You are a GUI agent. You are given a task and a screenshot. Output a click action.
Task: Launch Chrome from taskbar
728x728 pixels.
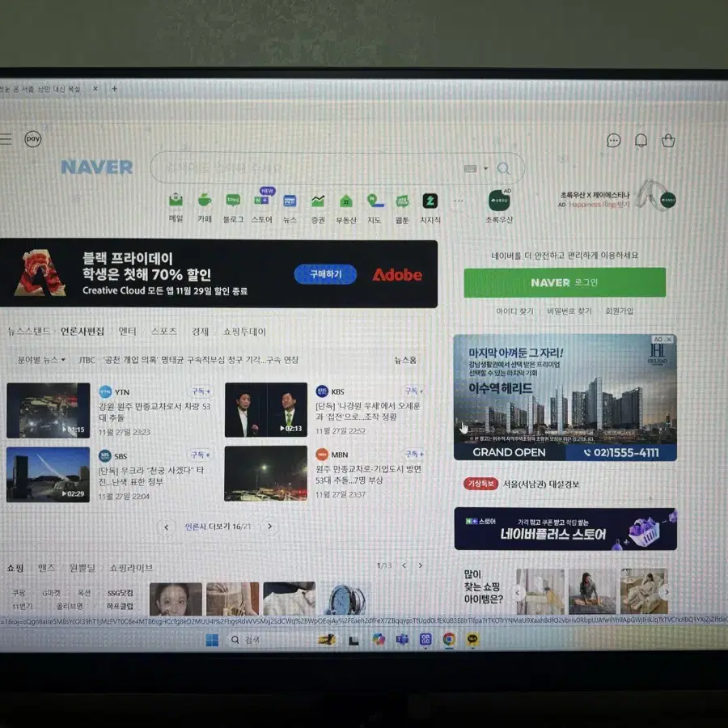448,639
